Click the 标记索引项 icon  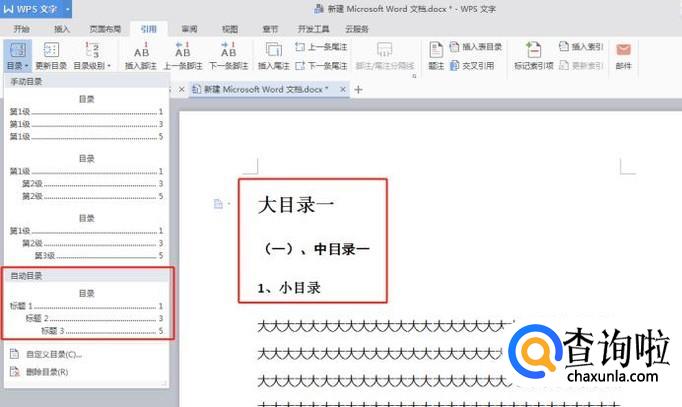click(533, 50)
